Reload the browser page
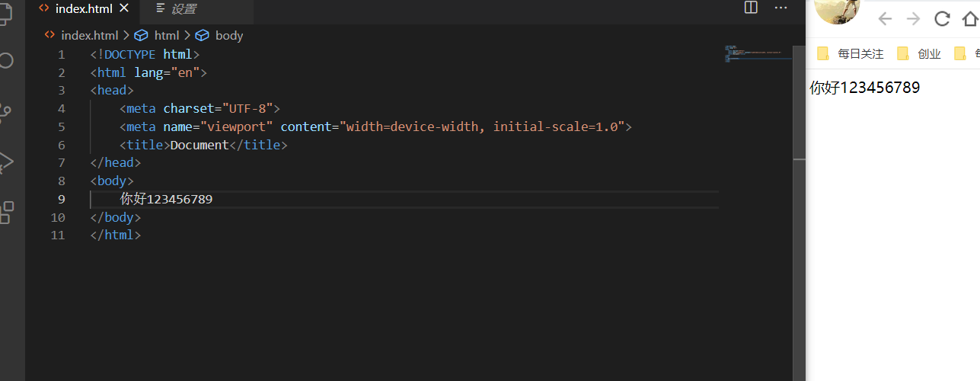Screen dimensions: 980x381 coord(943,19)
